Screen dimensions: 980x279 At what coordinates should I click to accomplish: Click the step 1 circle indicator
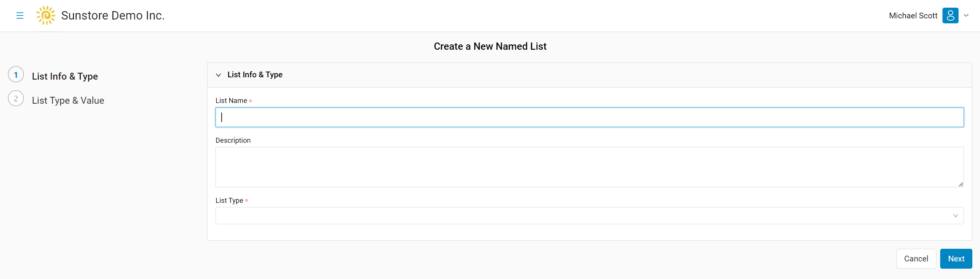pyautogui.click(x=16, y=75)
